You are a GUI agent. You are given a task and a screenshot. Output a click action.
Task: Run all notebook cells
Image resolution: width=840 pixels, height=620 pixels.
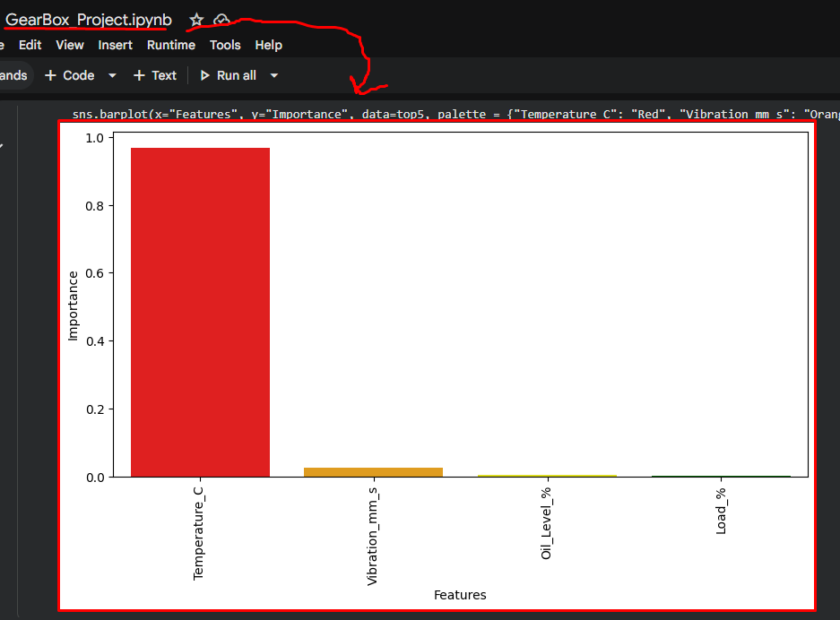228,75
